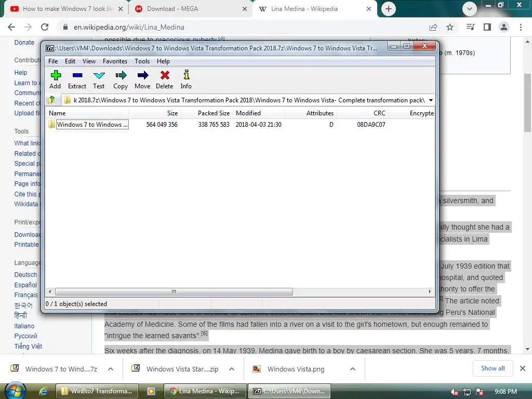
Task: Open the 7-Zip address path dropdown
Action: (x=431, y=100)
